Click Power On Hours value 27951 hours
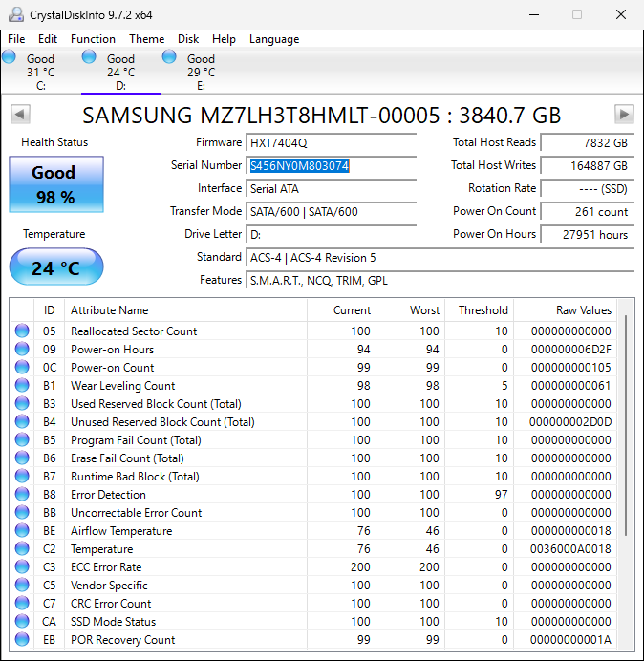644x661 pixels. click(x=587, y=234)
